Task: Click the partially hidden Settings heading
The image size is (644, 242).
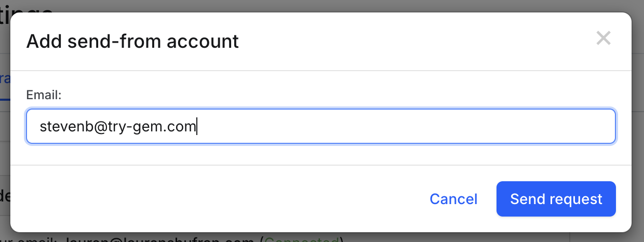Action: pos(26,5)
